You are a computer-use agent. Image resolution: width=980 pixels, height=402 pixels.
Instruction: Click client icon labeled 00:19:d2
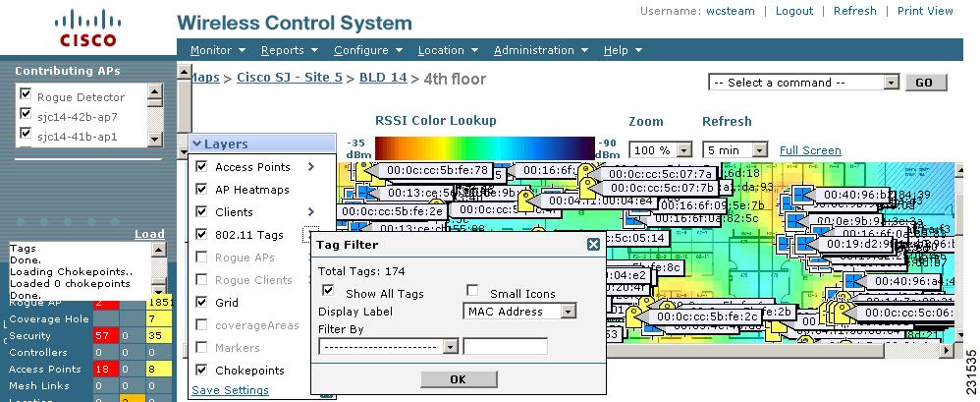click(806, 243)
